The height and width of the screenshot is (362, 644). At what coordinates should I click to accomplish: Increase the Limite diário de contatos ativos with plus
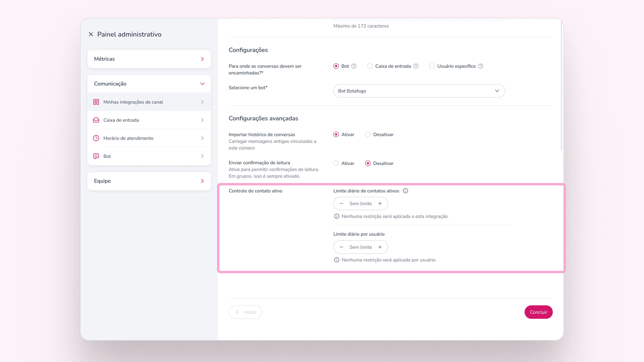point(380,204)
